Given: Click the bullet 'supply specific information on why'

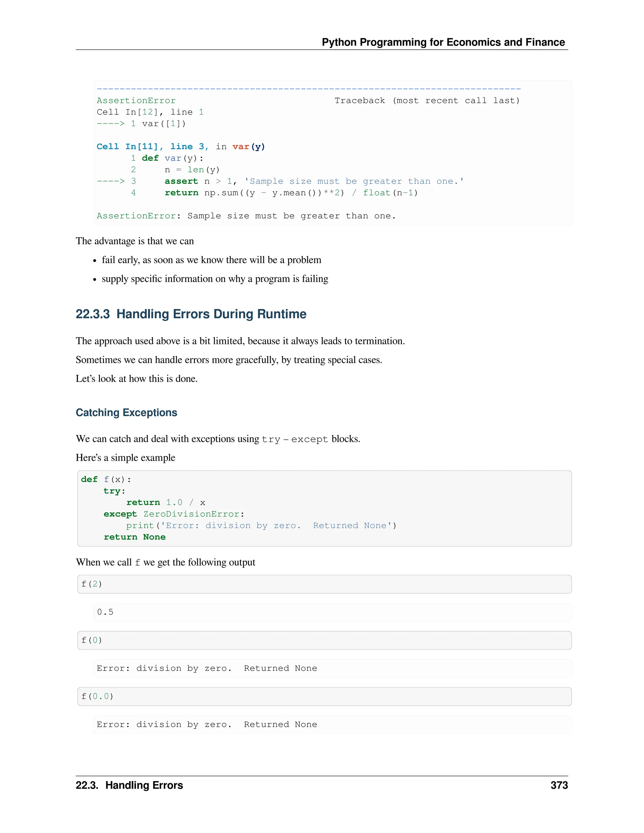Looking at the screenshot, I should click(215, 279).
